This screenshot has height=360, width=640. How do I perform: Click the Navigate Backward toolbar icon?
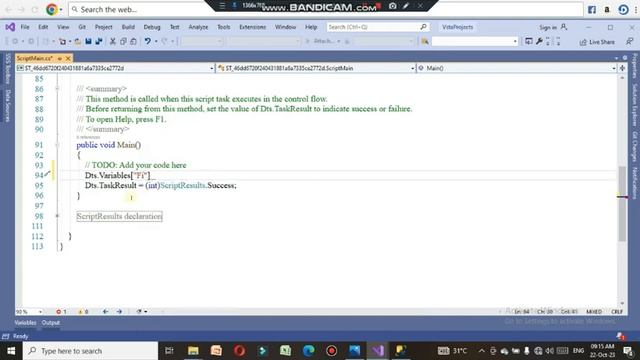[15, 41]
